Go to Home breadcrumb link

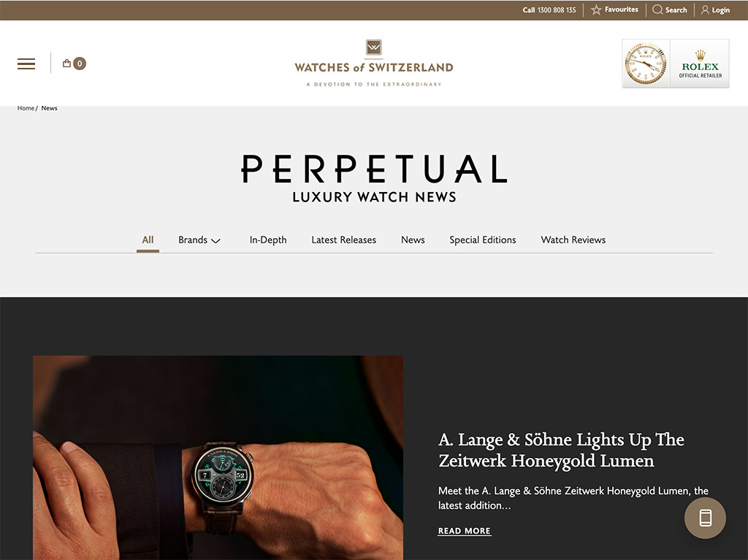tap(26, 108)
